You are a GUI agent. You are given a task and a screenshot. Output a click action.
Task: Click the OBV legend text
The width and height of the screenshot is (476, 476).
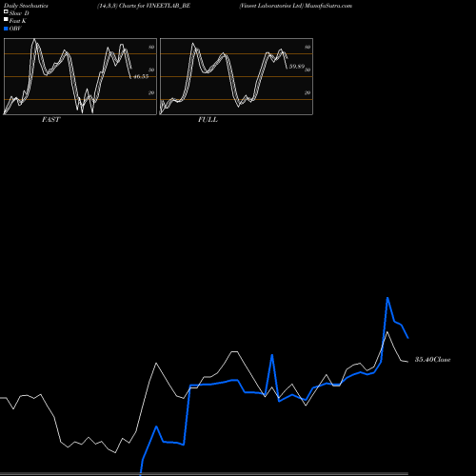(x=15, y=29)
